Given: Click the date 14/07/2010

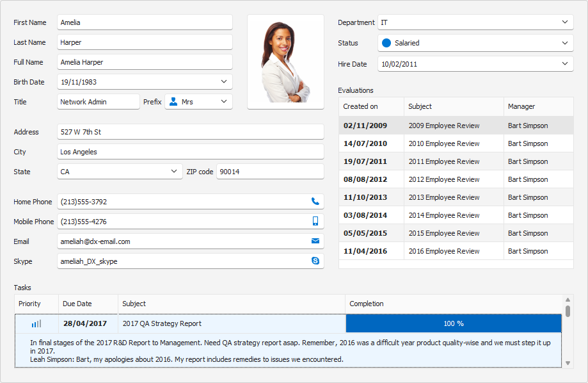Looking at the screenshot, I should click(365, 143).
